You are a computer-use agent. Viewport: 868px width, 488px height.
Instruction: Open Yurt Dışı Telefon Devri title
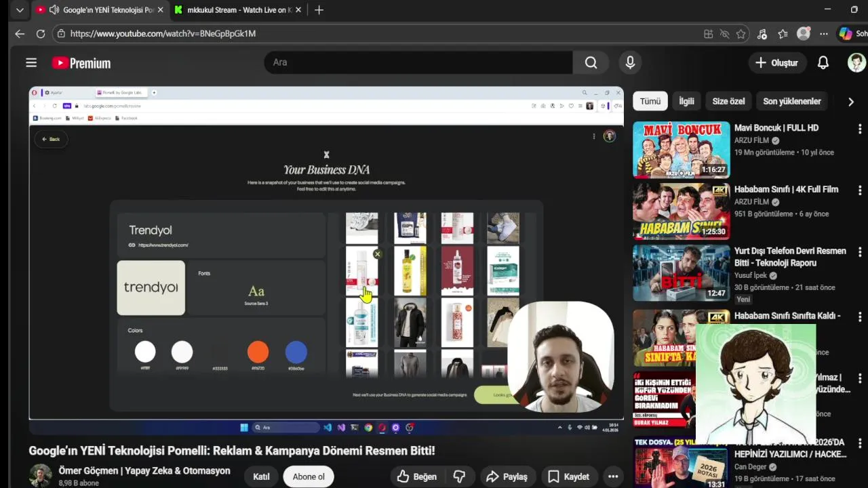(790, 257)
